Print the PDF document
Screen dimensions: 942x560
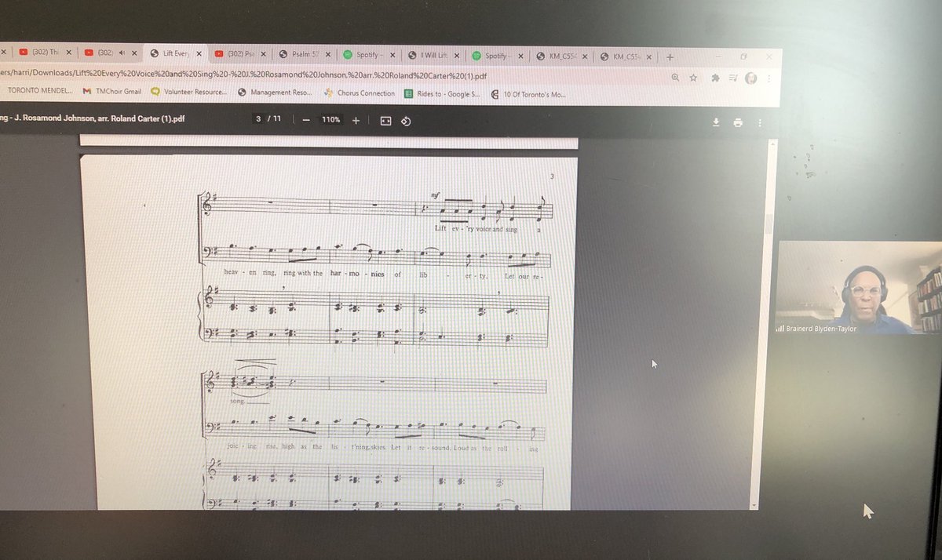(738, 122)
